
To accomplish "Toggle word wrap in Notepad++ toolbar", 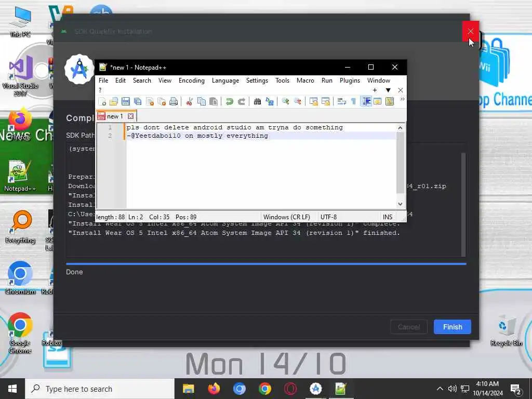I will coord(341,101).
